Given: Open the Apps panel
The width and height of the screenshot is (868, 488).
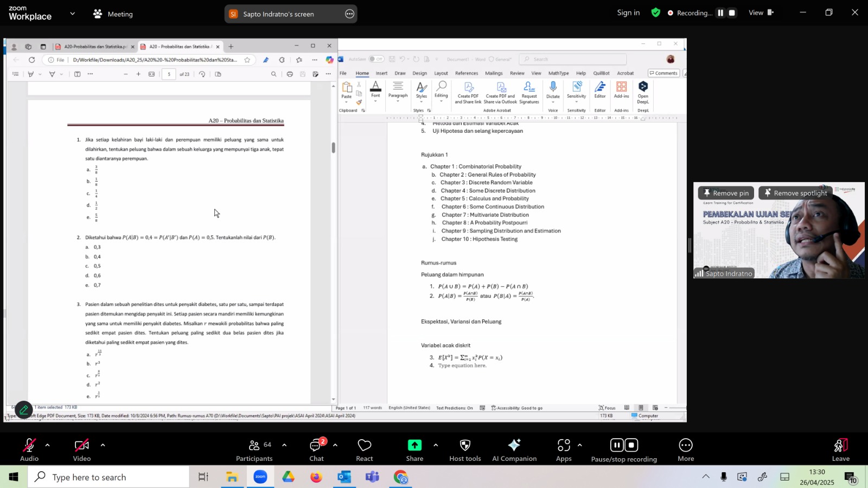Looking at the screenshot, I should coord(564,450).
